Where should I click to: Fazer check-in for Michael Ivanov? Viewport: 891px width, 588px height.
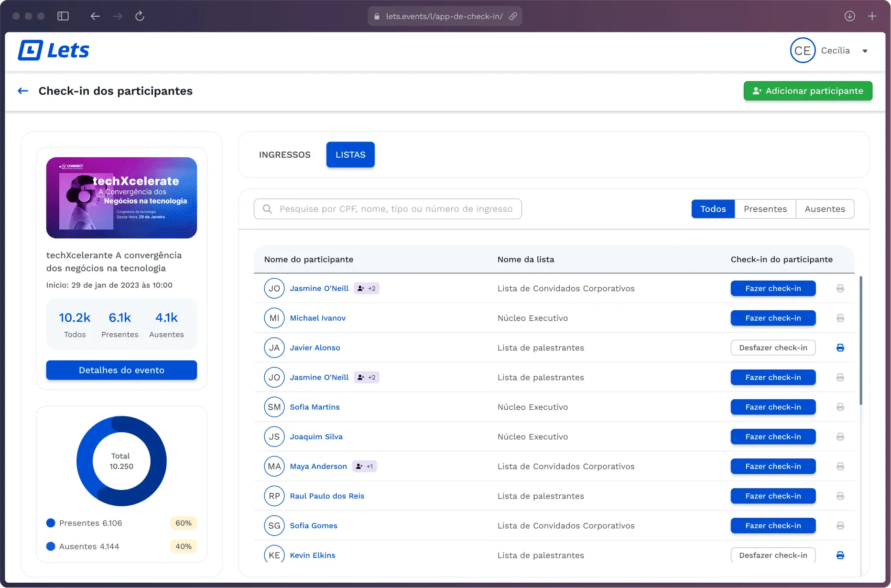click(773, 318)
